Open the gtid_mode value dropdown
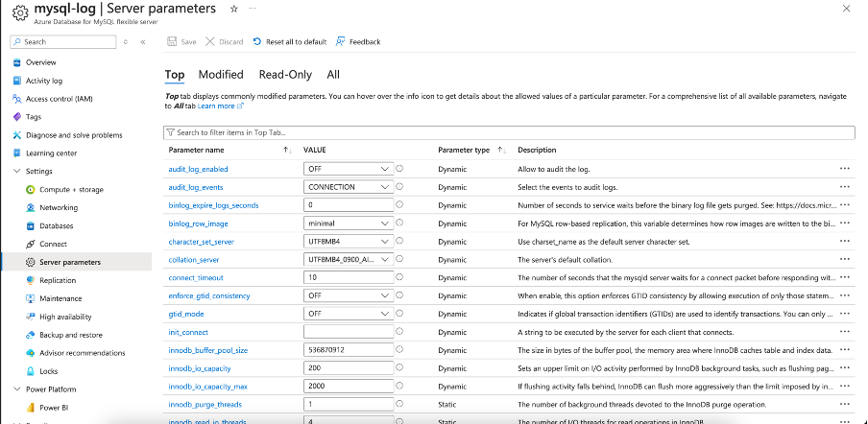This screenshot has height=424, width=868. [x=349, y=314]
